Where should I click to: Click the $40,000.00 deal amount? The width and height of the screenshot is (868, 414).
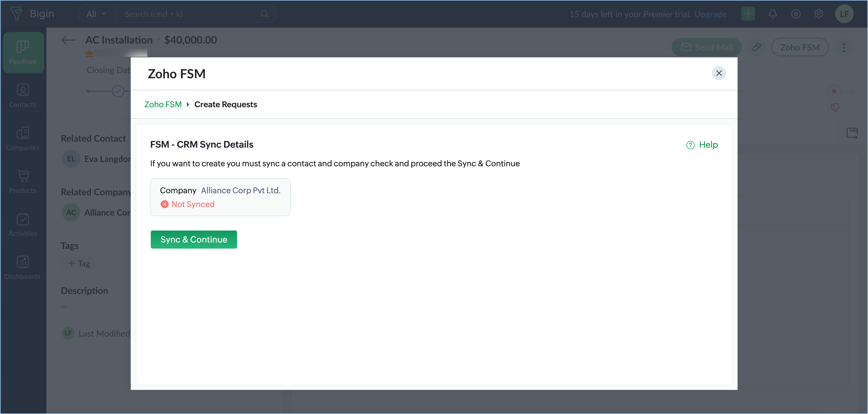point(190,40)
